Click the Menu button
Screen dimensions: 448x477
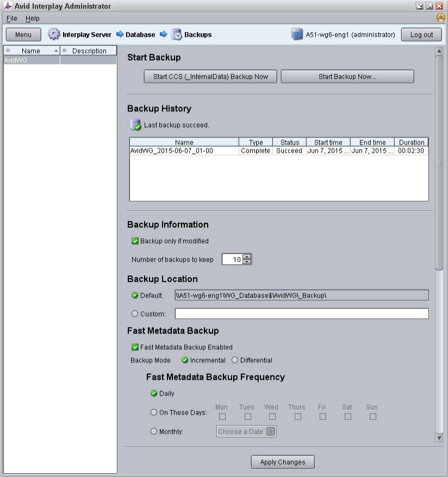(23, 34)
